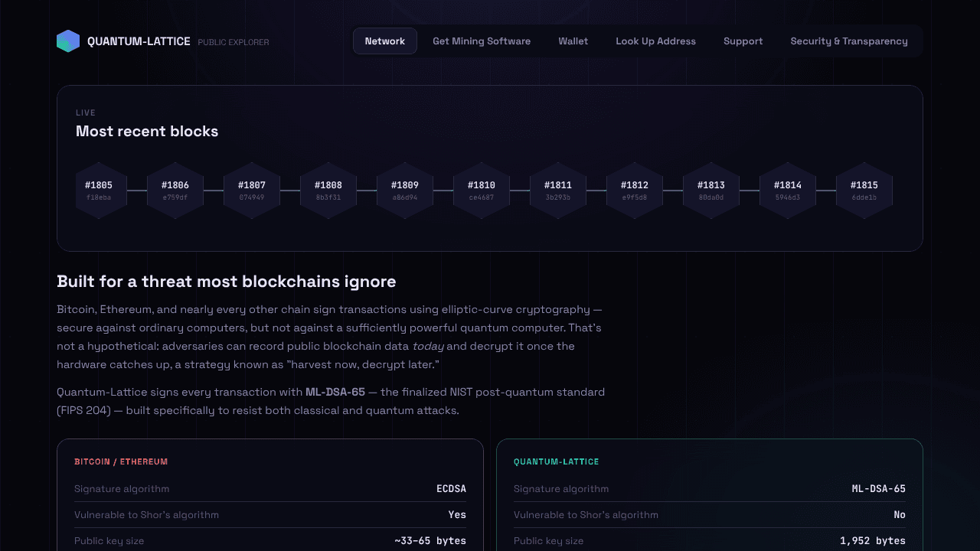Open the Support page

coord(743,41)
